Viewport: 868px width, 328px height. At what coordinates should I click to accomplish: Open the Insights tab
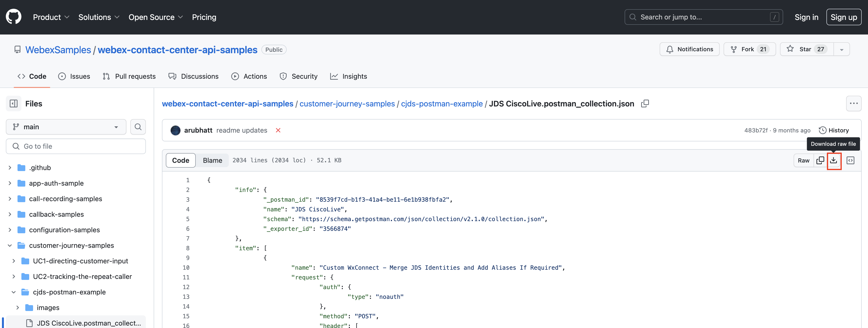(x=348, y=77)
